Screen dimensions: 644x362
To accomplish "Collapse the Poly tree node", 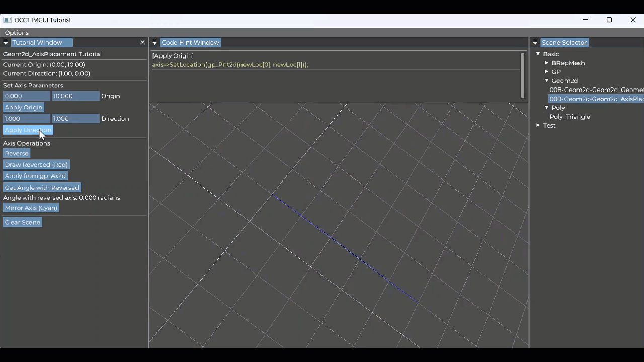I will pyautogui.click(x=547, y=108).
